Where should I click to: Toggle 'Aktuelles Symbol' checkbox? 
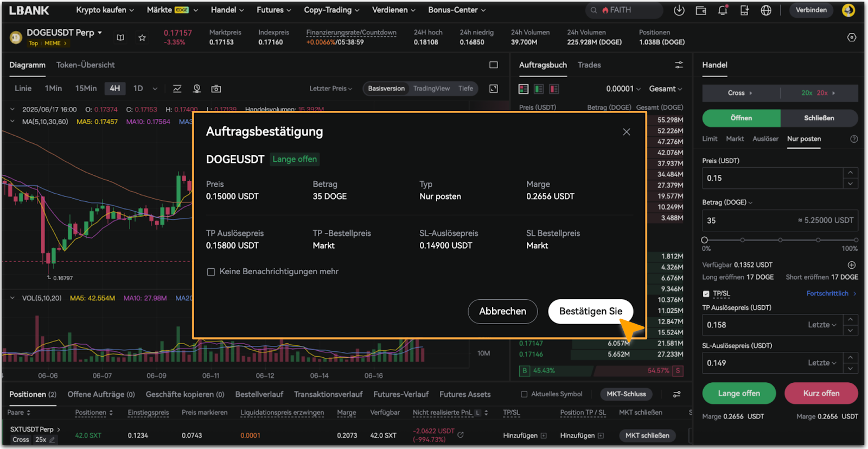(x=524, y=394)
